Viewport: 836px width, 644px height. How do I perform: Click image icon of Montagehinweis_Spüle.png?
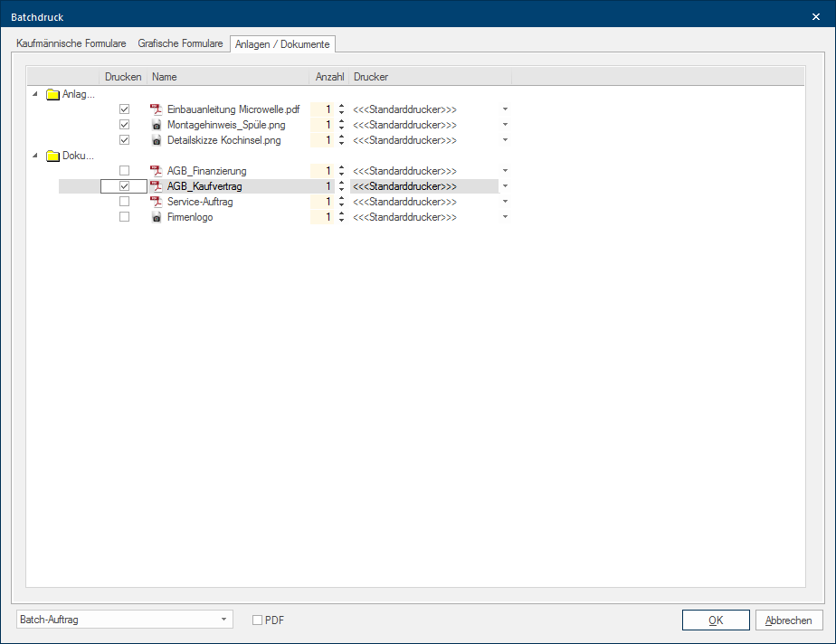[x=156, y=125]
